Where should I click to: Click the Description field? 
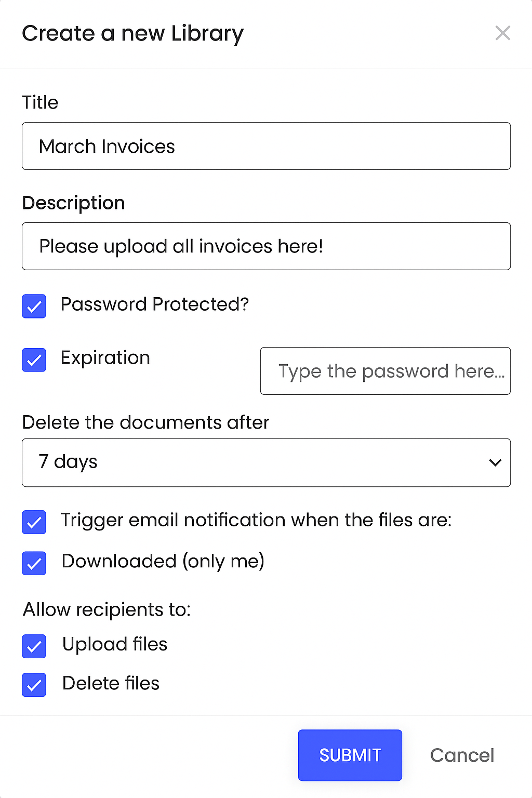pyautogui.click(x=266, y=246)
